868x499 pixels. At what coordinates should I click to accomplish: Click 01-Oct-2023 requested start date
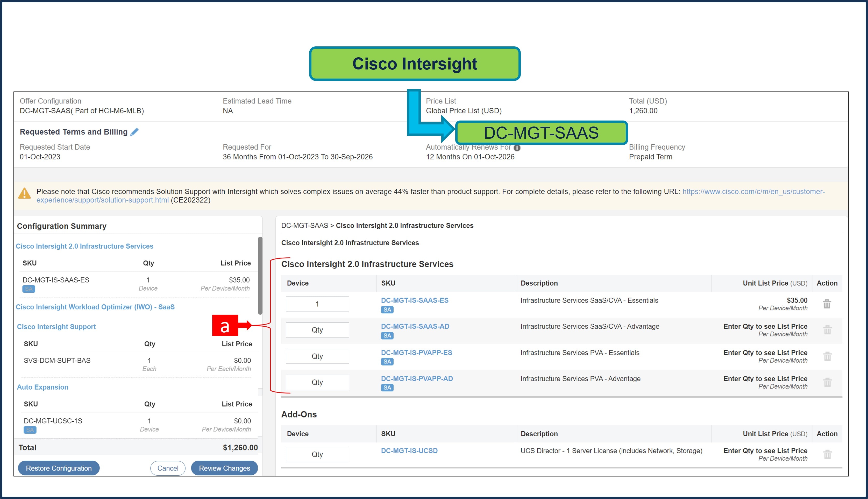coord(40,157)
